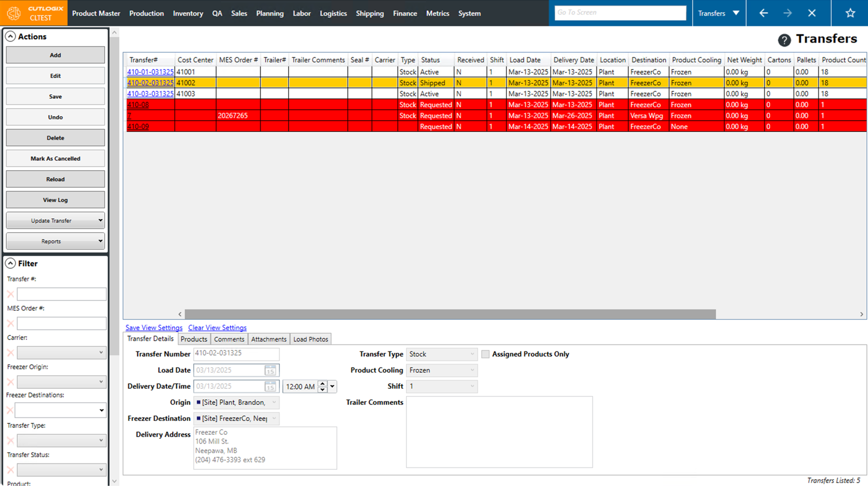Collapse the Actions panel circle icon

[10, 36]
